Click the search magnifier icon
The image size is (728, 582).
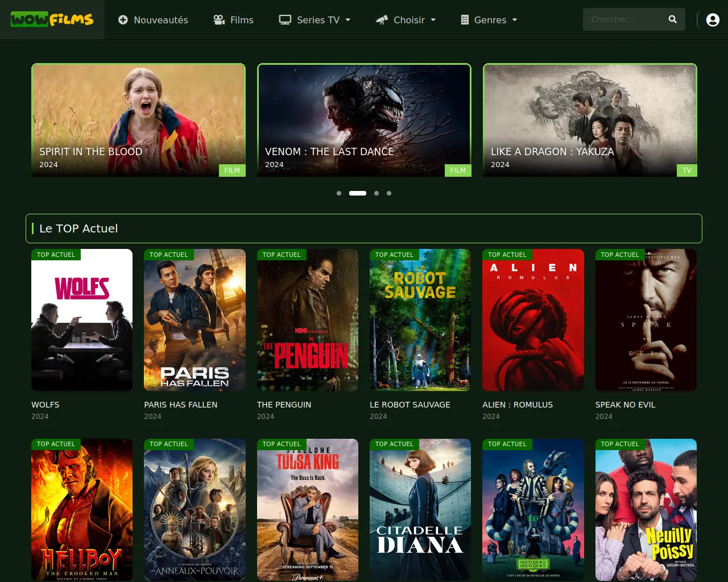point(673,19)
